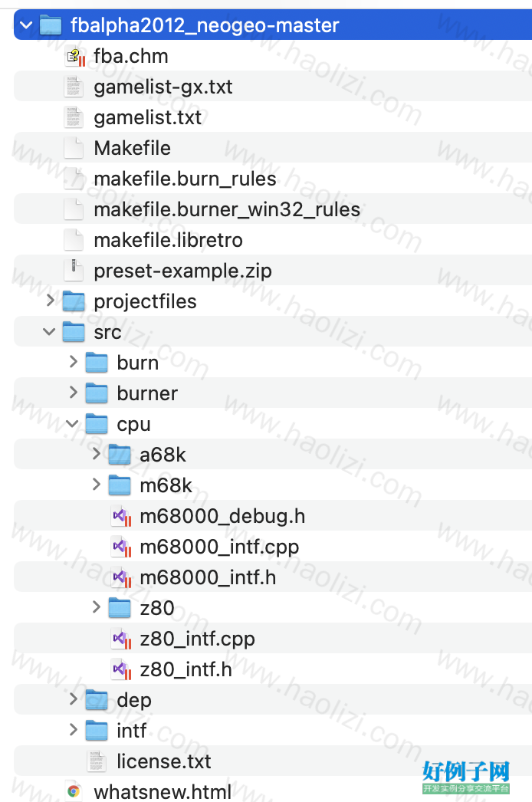The image size is (532, 802).
Task: Click the src folder icon
Action: [74, 332]
